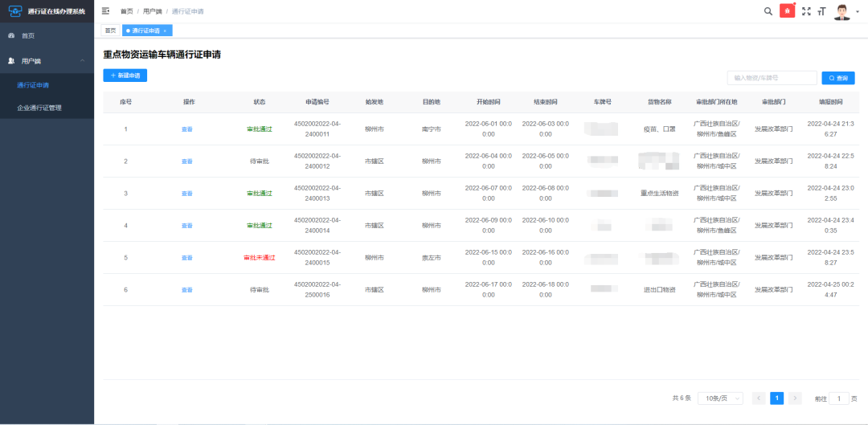
Task: Open the font size adjustment icon
Action: [822, 11]
